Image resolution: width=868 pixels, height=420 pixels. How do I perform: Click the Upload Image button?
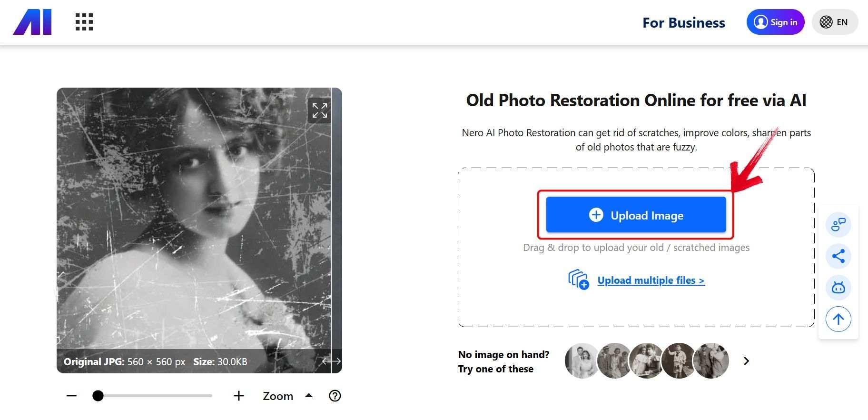tap(636, 215)
